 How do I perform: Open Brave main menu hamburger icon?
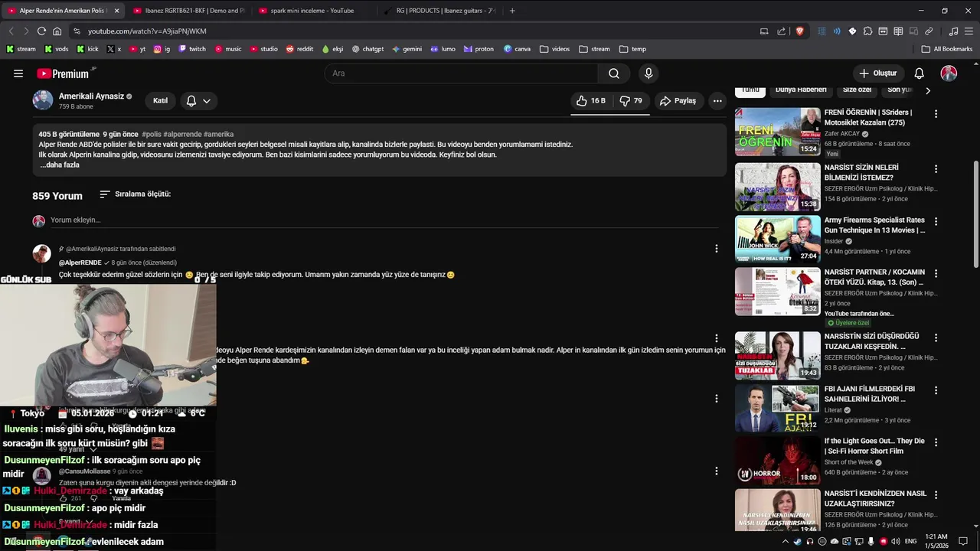tap(969, 31)
